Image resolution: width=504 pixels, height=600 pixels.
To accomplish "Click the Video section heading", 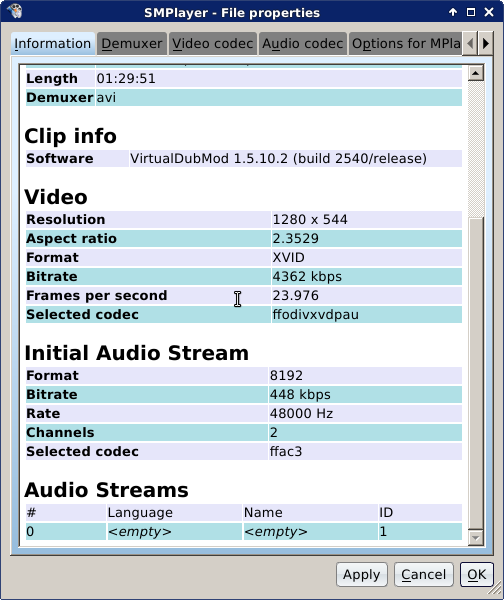I will 56,197.
